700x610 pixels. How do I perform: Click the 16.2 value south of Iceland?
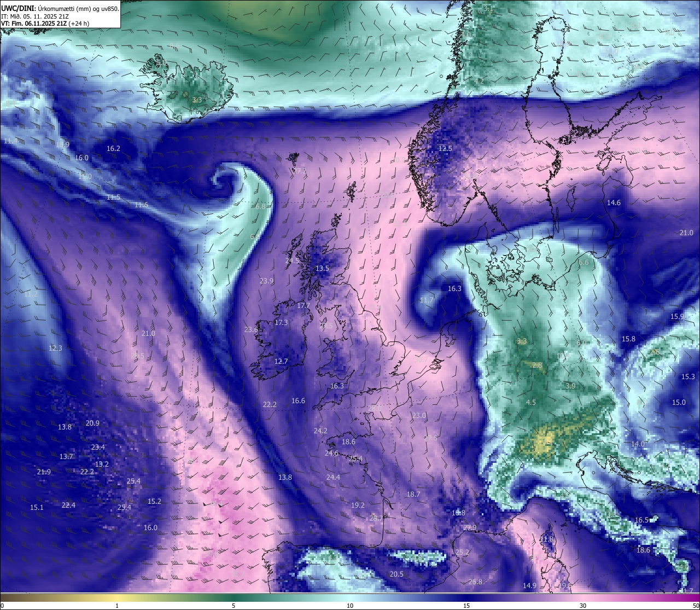(113, 149)
